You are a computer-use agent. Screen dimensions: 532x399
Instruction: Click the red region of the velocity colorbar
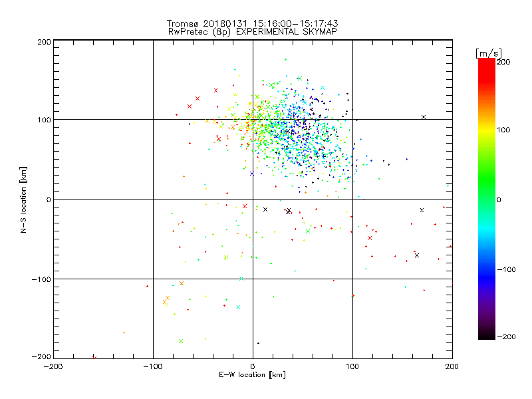(487, 71)
